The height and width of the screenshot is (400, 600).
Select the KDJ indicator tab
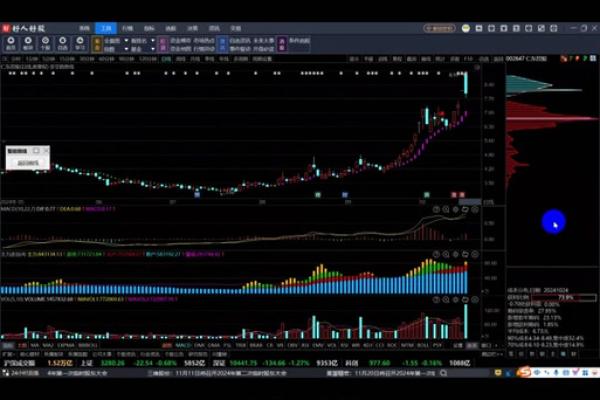click(x=368, y=345)
